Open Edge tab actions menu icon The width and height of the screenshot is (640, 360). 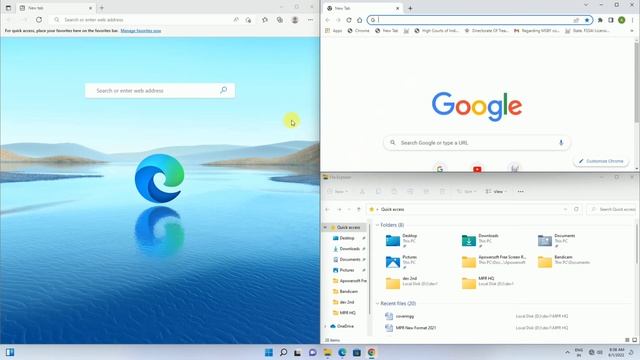pyautogui.click(x=8, y=8)
